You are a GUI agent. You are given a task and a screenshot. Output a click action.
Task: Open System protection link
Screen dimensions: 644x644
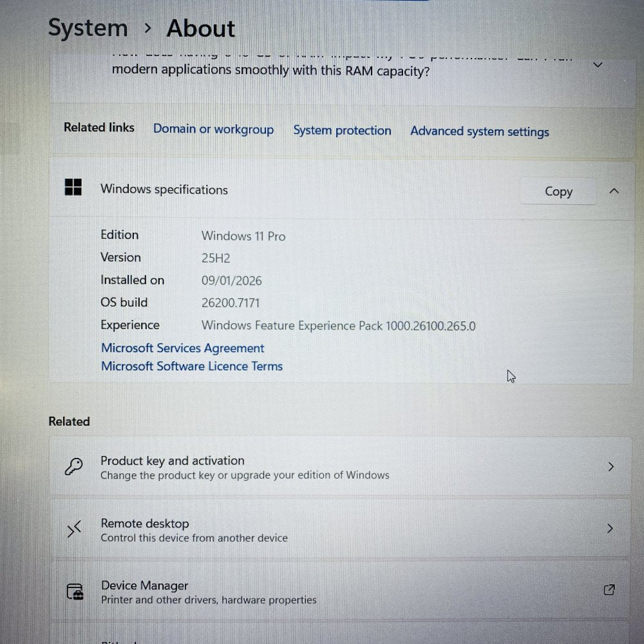[x=342, y=130]
